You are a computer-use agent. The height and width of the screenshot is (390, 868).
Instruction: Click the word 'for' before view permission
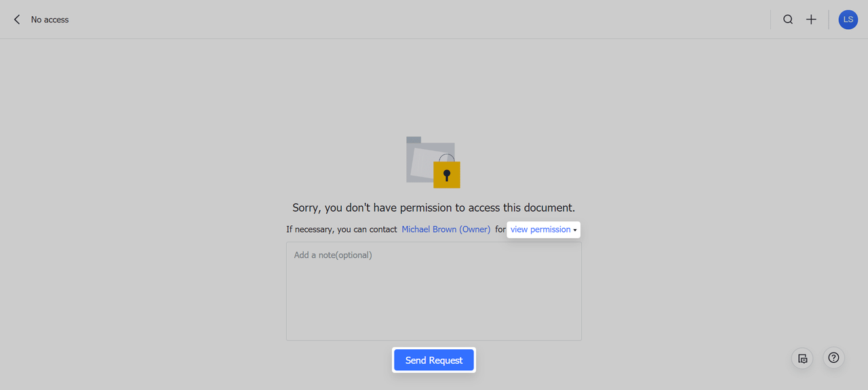[500, 230]
